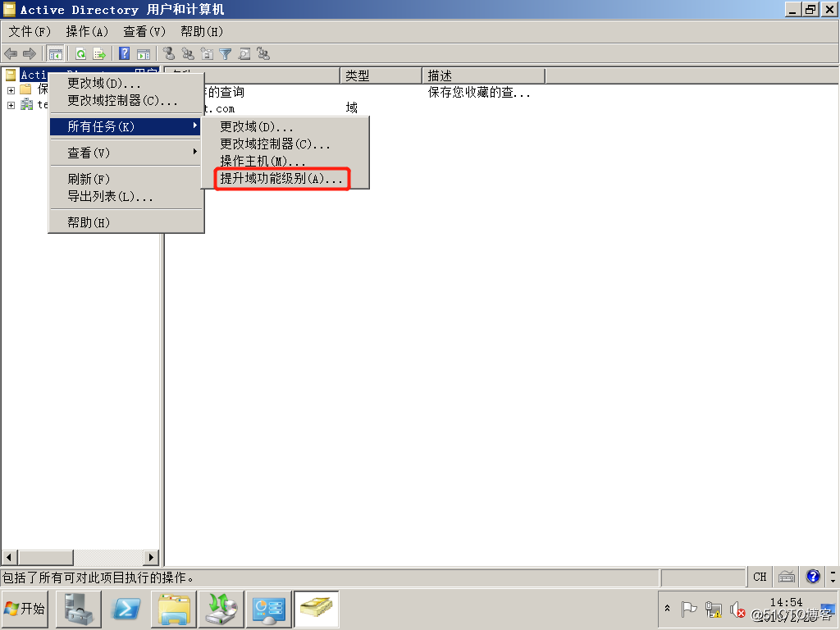The width and height of the screenshot is (840, 630).
Task: Click the tree pane scroll left arrow
Action: (9, 557)
